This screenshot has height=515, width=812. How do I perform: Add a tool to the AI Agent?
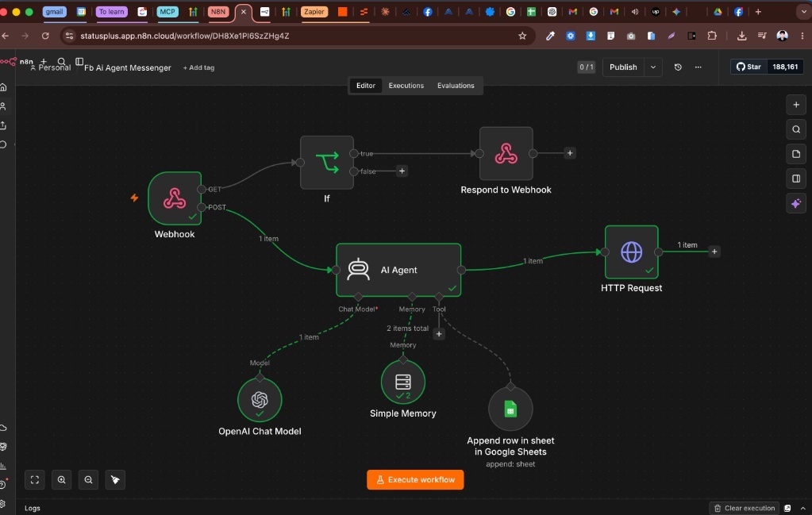click(439, 334)
